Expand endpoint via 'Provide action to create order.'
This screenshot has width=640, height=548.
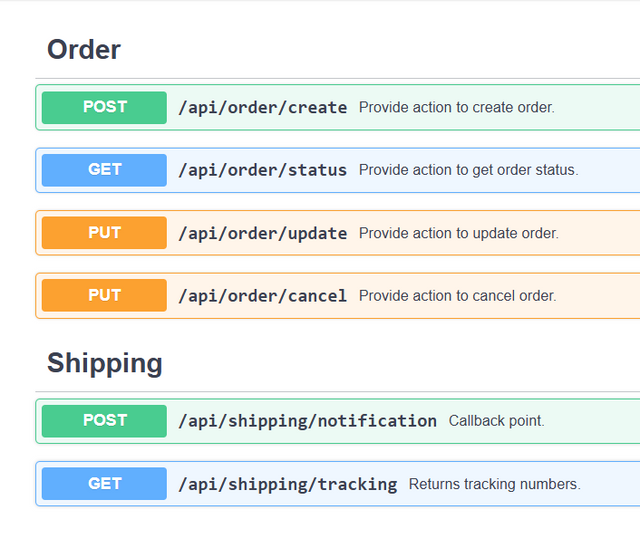pos(456,108)
